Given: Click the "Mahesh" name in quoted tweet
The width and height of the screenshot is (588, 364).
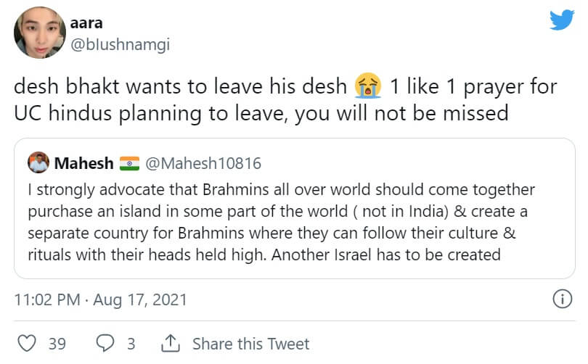Looking at the screenshot, I should point(83,163).
